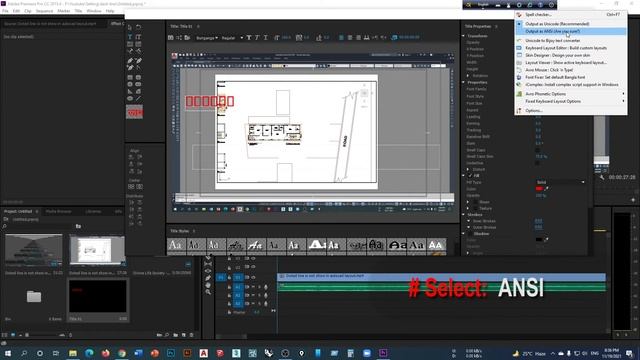Click the Bold text style icon
Screen dimensions: 640x360
(249, 38)
